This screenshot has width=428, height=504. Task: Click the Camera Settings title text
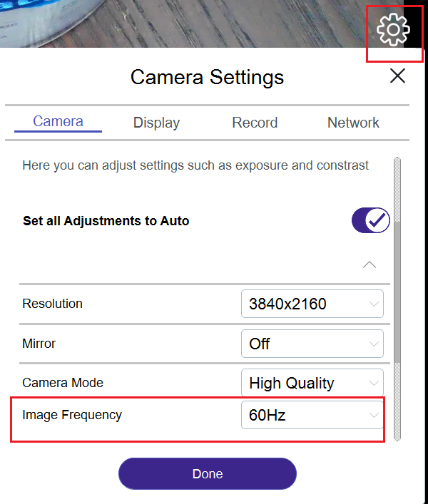207,77
